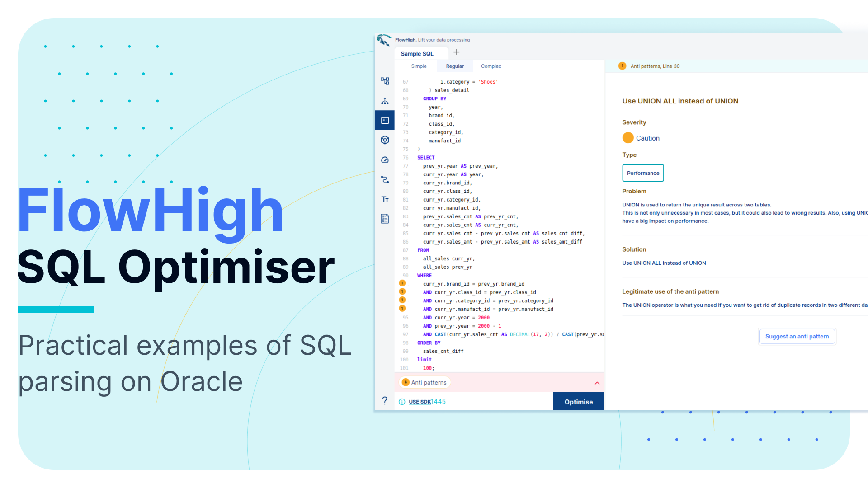Viewport: 868px width, 488px height.
Task: Switch to the Simple sample tab
Action: point(419,66)
